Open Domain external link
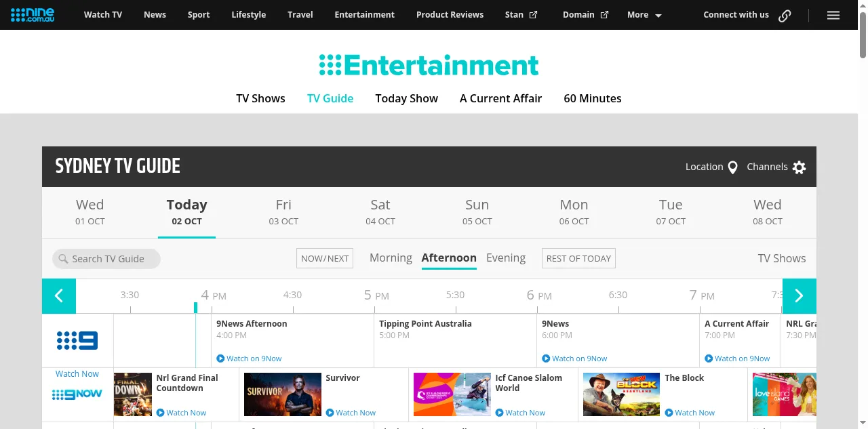Image resolution: width=868 pixels, height=429 pixels. [x=585, y=15]
